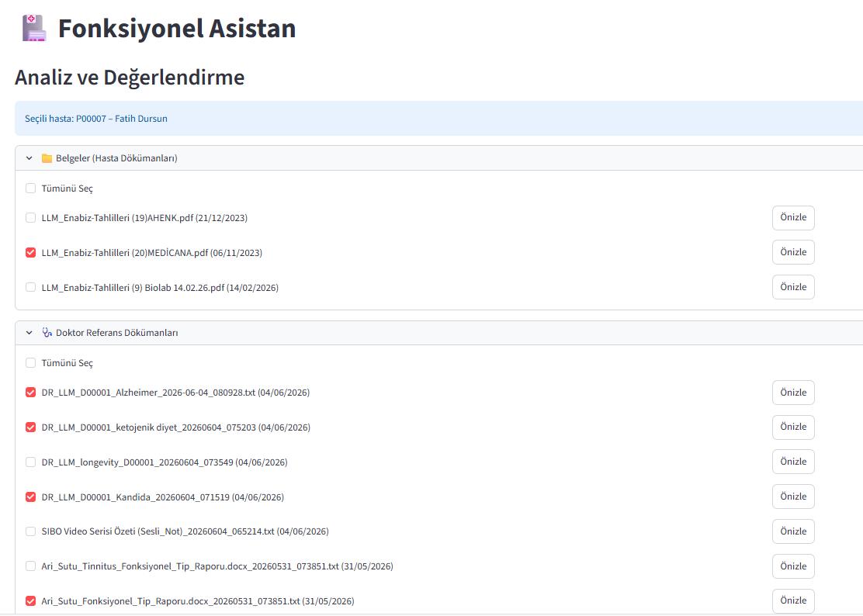Click the Fonksiyonel Asistan logo icon
The height and width of the screenshot is (616, 863).
pyautogui.click(x=33, y=28)
